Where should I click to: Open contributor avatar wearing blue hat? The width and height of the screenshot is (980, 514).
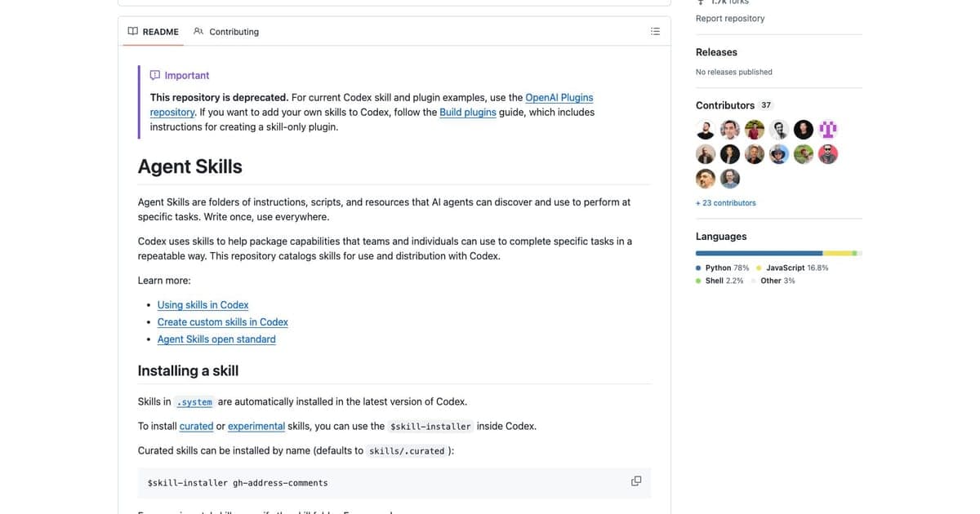pyautogui.click(x=779, y=154)
